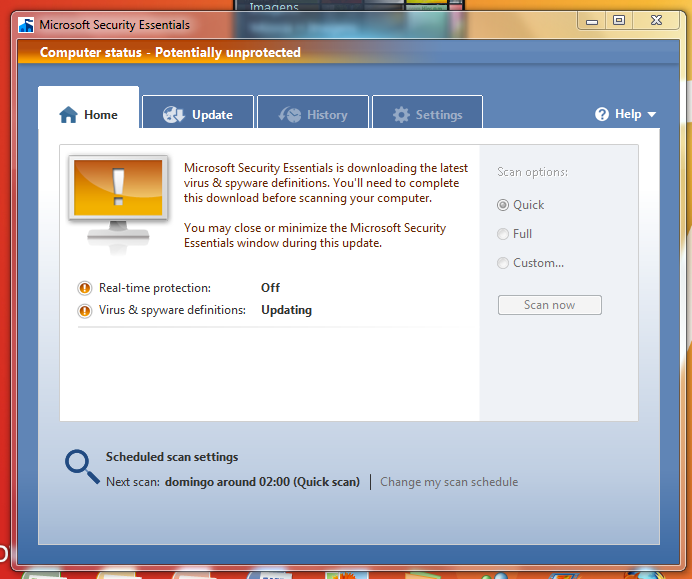692x579 pixels.
Task: Expand the Help dropdown arrow
Action: tap(651, 115)
